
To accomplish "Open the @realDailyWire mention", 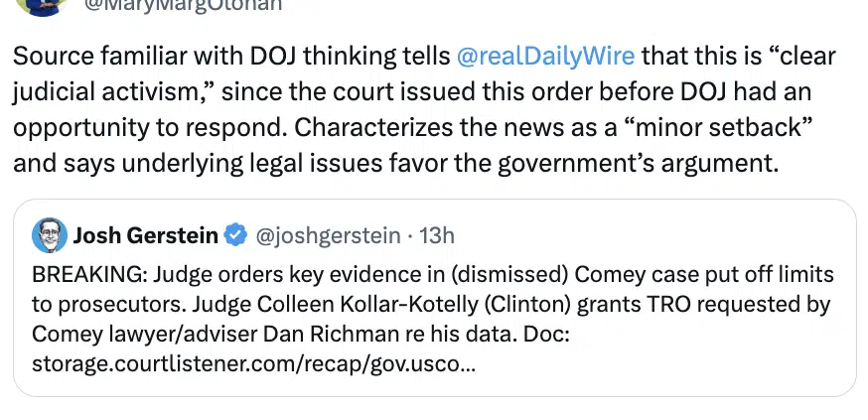I will [545, 55].
